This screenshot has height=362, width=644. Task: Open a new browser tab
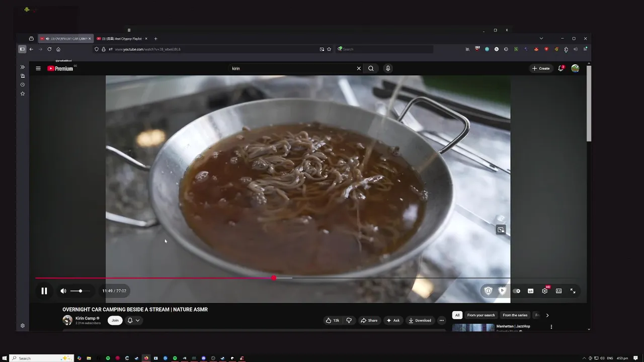pyautogui.click(x=155, y=39)
